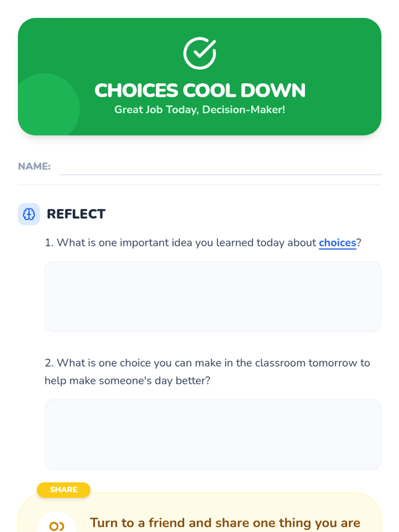This screenshot has height=532, width=399.
Task: Click question 2 text about classroom choice
Action: pyautogui.click(x=207, y=363)
